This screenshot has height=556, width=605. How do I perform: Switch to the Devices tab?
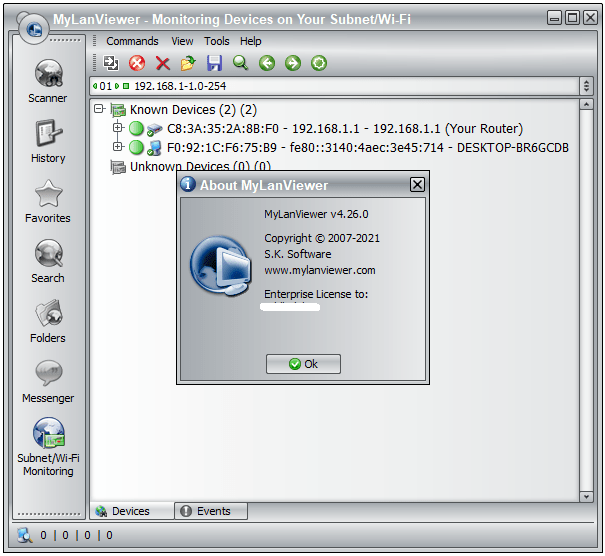132,511
